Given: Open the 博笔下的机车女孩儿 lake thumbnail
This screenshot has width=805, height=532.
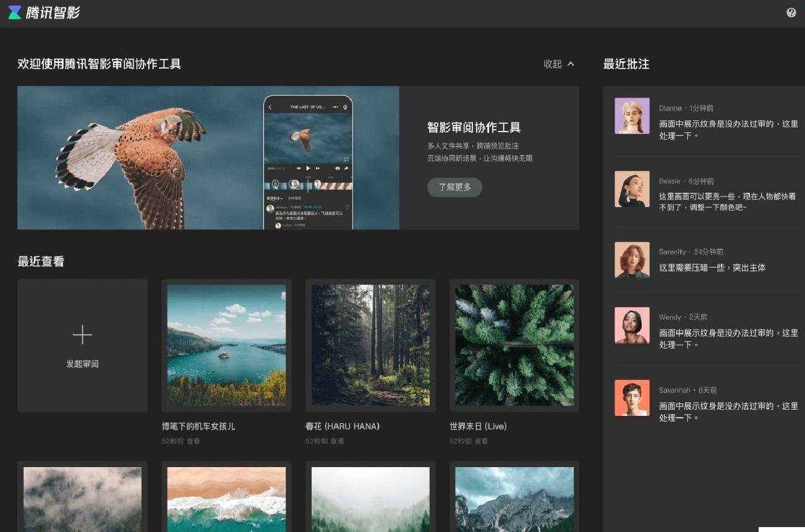Looking at the screenshot, I should click(226, 345).
